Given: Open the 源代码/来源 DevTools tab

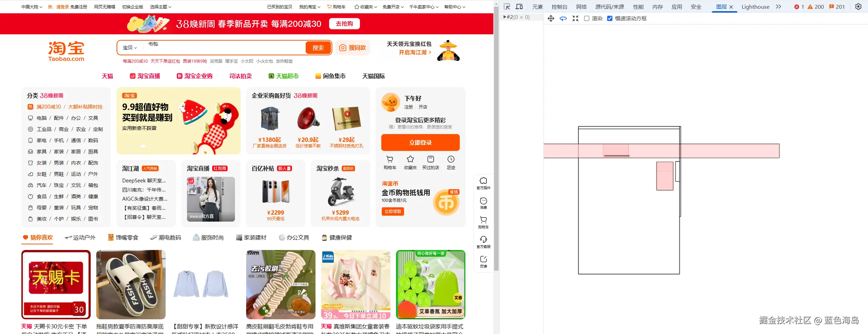Looking at the screenshot, I should [610, 7].
